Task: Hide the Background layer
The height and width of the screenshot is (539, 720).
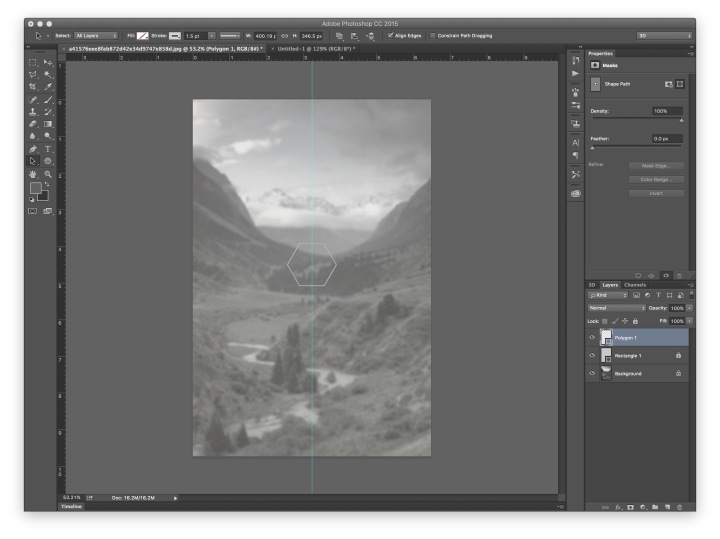Action: 592,373
